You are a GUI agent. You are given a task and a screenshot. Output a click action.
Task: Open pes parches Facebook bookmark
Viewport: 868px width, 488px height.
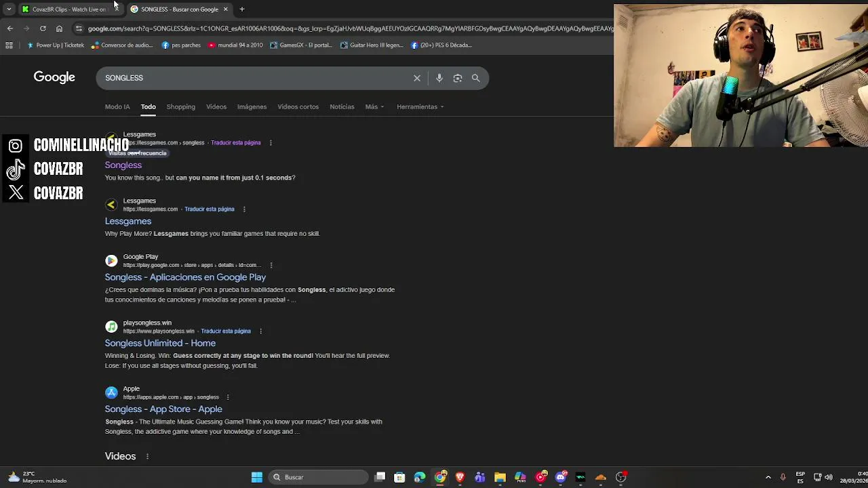181,45
